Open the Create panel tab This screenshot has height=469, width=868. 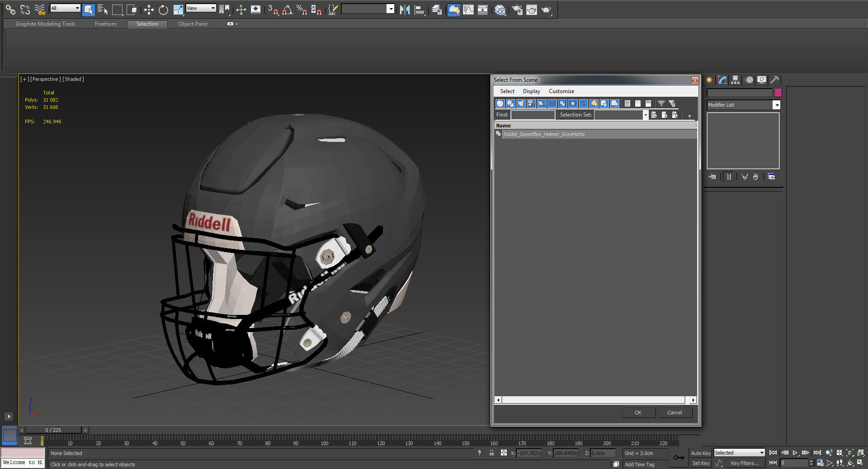pyautogui.click(x=709, y=80)
